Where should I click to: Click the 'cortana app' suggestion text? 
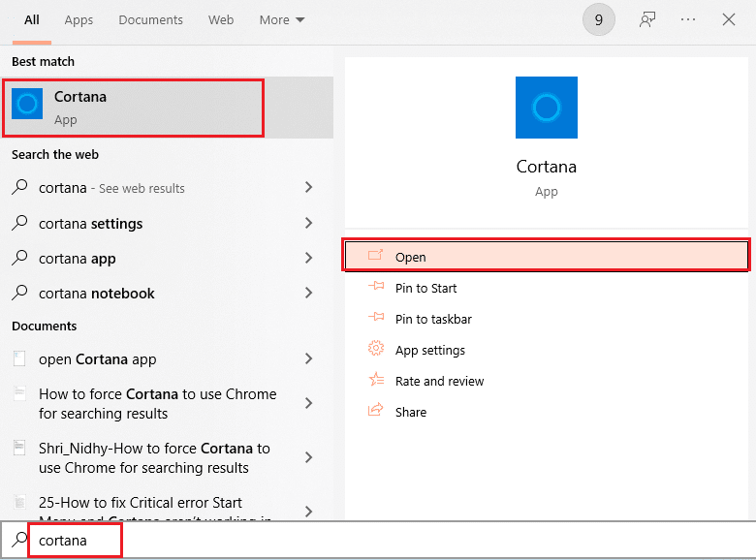pos(78,259)
